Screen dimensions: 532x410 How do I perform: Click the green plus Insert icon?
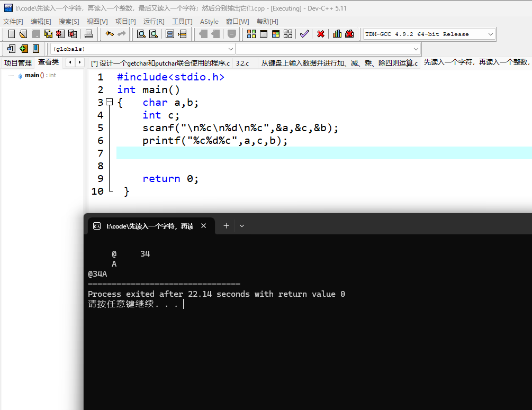[x=23, y=49]
